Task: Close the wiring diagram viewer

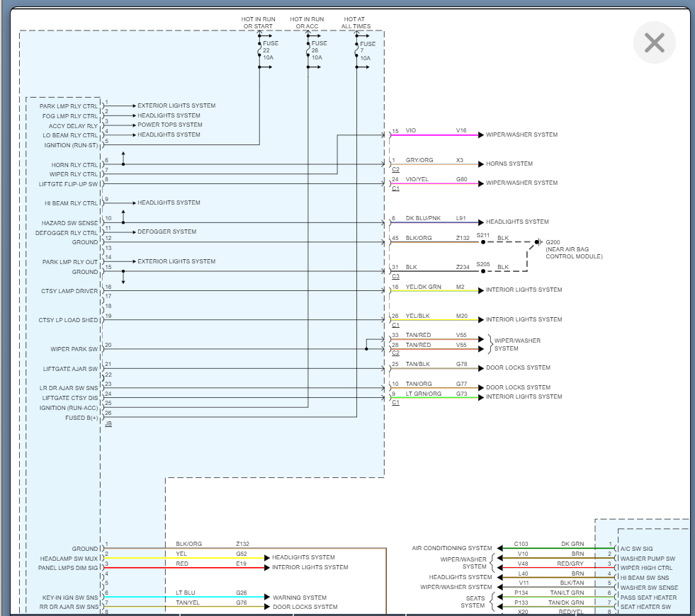Action: point(654,42)
